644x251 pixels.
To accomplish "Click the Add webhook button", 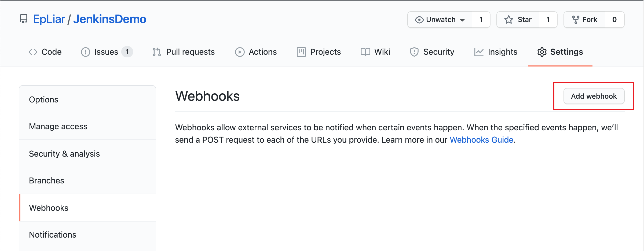I will [594, 96].
